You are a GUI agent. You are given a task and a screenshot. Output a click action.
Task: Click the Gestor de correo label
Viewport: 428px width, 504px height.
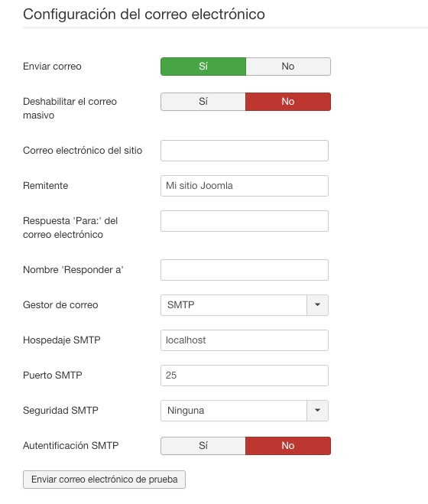coord(60,304)
